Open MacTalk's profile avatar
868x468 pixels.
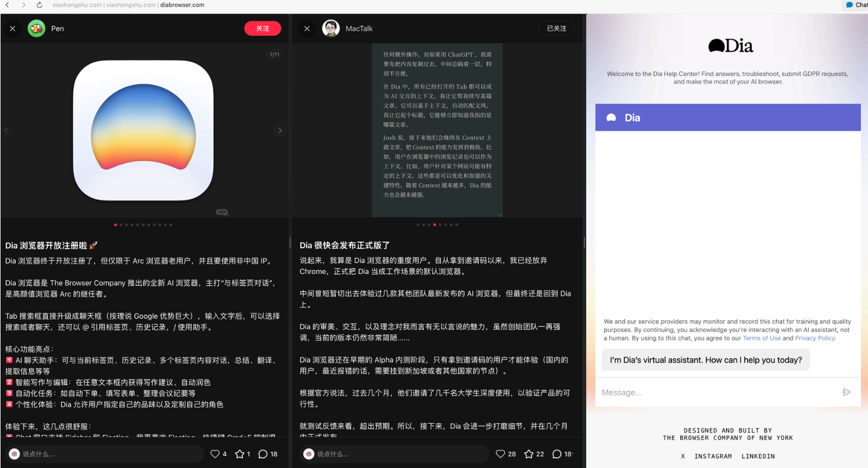pyautogui.click(x=331, y=28)
